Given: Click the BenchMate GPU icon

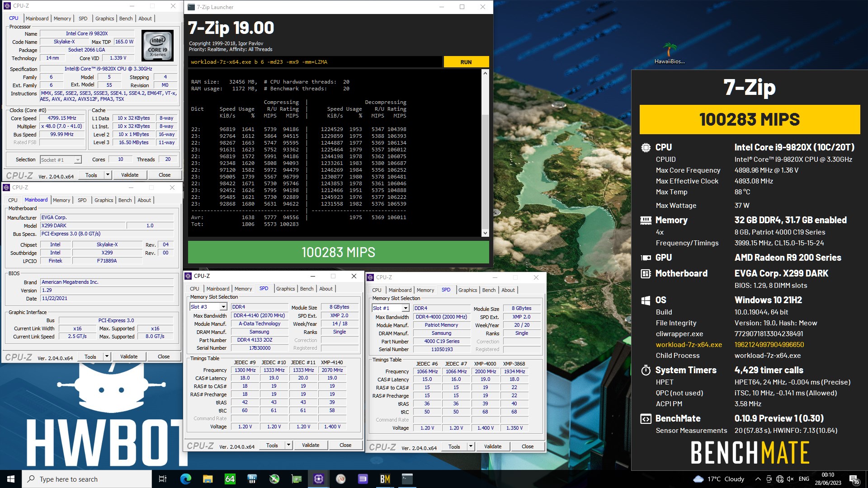Looking at the screenshot, I should [646, 258].
